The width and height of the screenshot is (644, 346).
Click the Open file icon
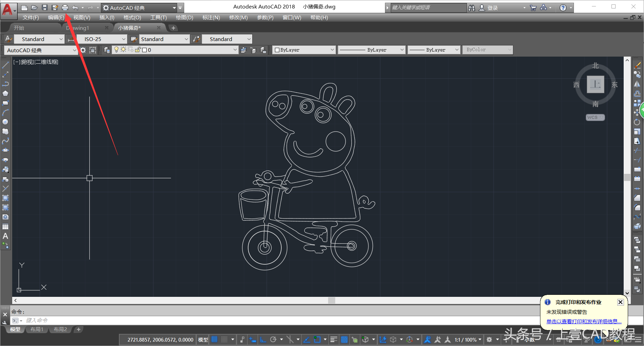34,7
